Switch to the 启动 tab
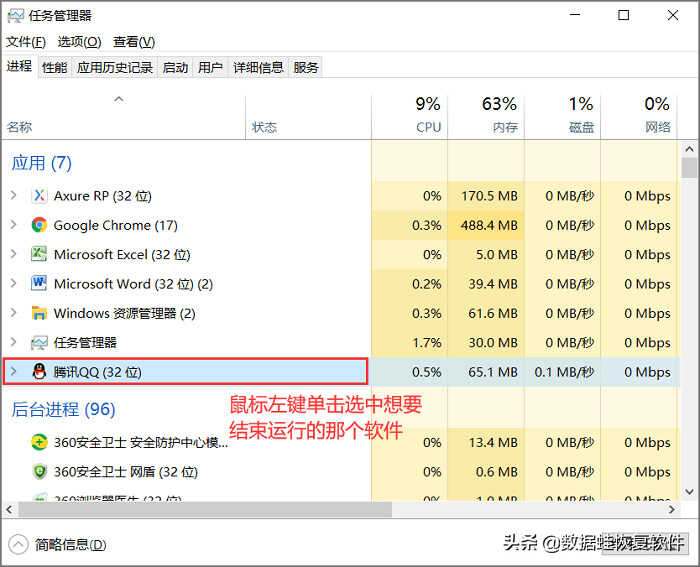 (175, 67)
